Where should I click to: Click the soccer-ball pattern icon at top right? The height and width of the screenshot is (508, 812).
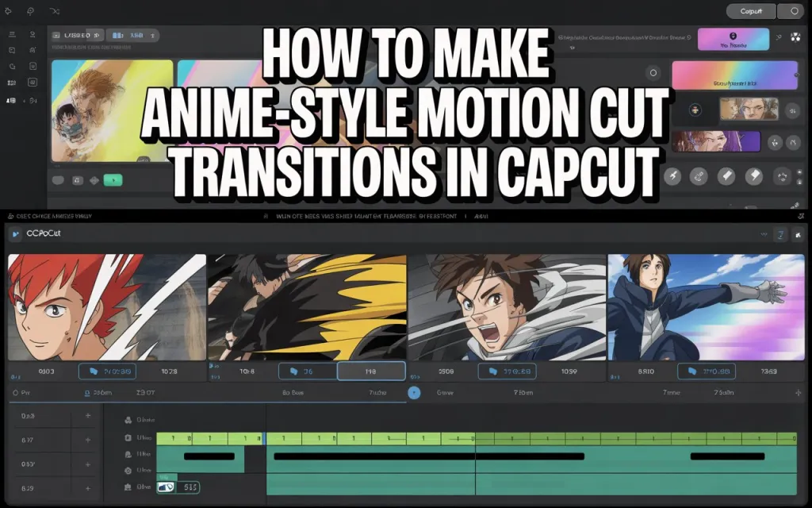795,37
